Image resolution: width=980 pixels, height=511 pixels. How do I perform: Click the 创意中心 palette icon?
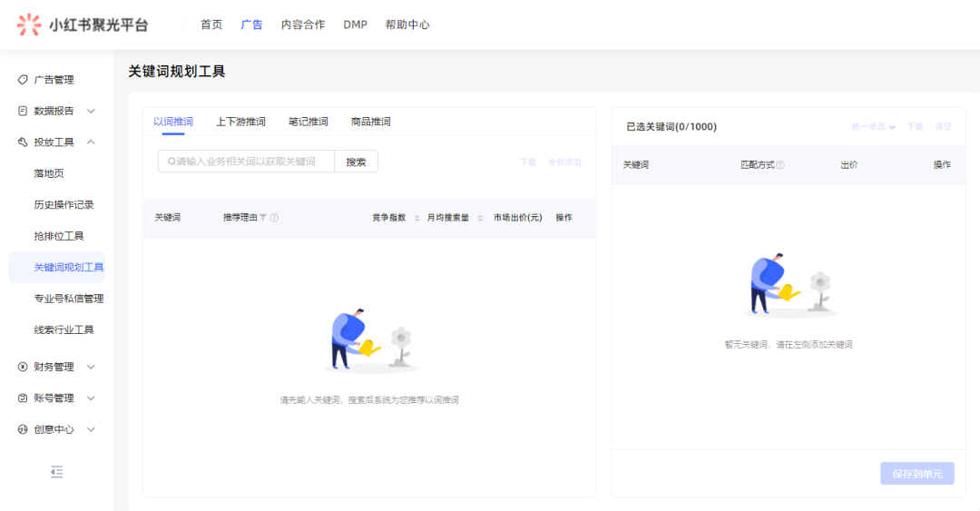23,429
